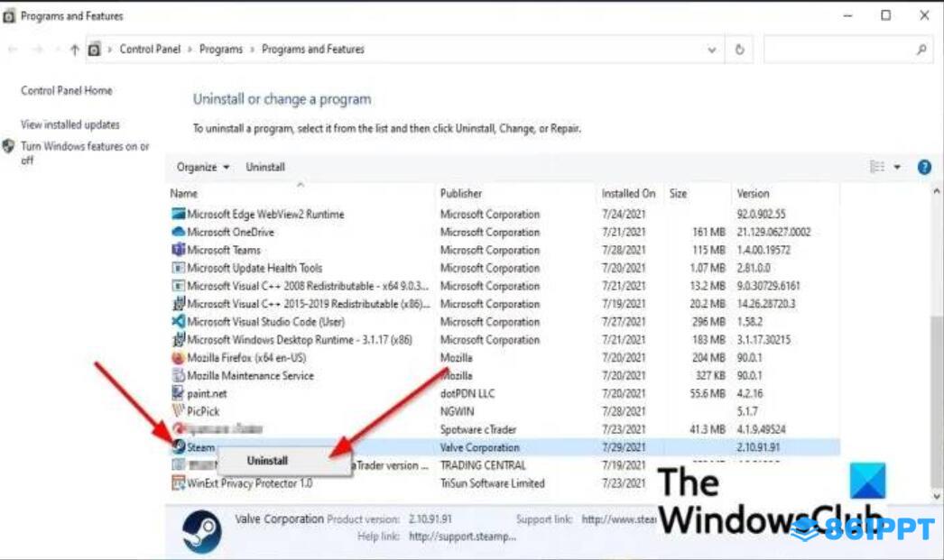Sort by the Name column header

click(183, 194)
